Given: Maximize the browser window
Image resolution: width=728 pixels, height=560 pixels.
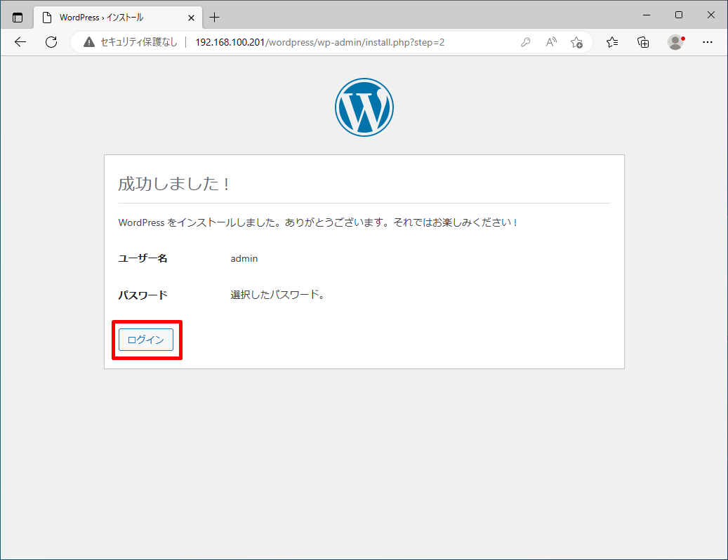Looking at the screenshot, I should [x=678, y=15].
